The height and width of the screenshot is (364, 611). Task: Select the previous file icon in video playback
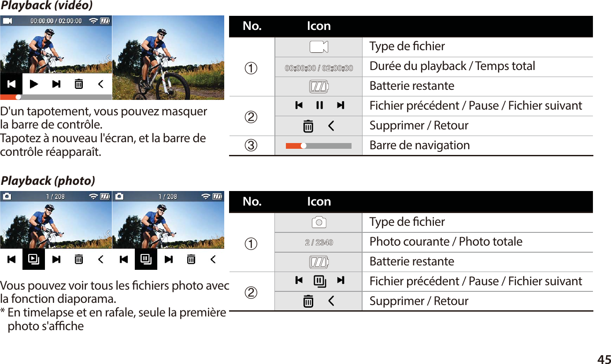11,84
